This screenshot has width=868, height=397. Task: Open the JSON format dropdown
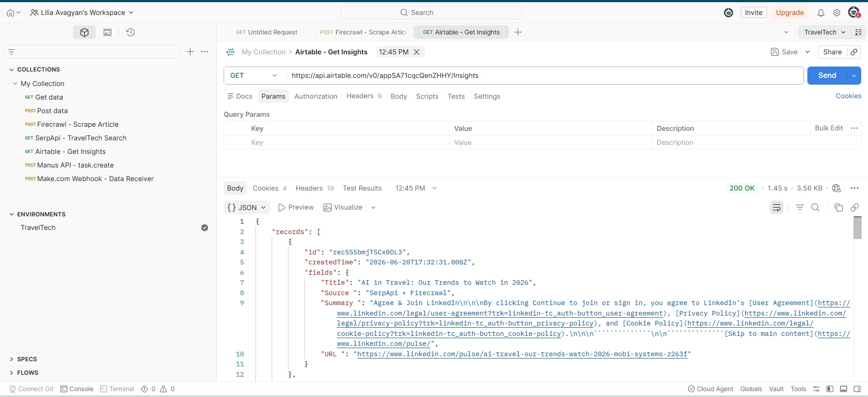pyautogui.click(x=247, y=207)
